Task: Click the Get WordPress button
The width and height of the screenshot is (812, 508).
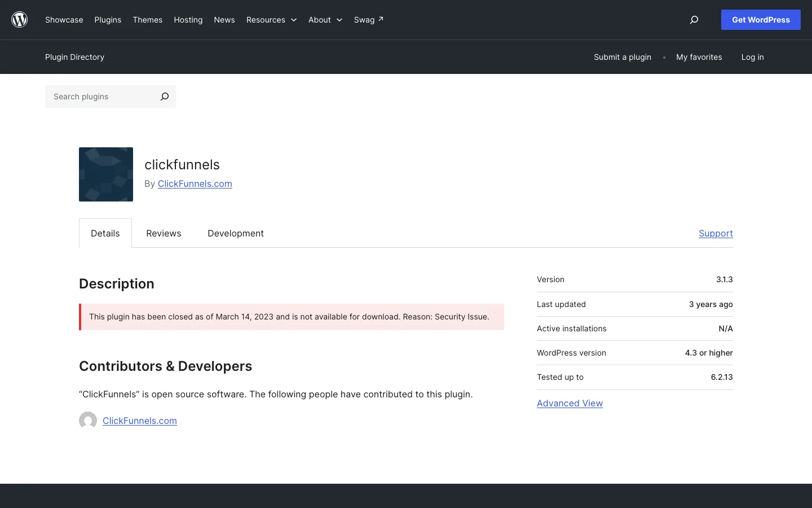Action: point(761,20)
